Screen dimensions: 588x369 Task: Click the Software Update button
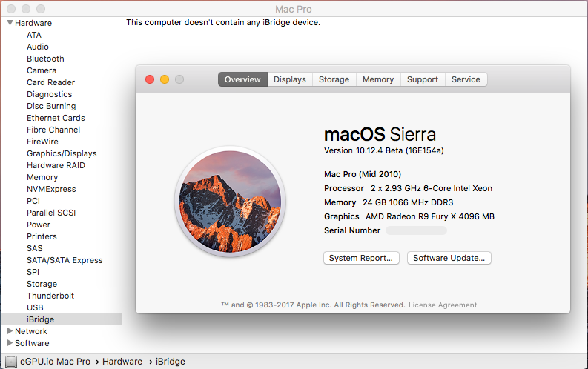[449, 258]
